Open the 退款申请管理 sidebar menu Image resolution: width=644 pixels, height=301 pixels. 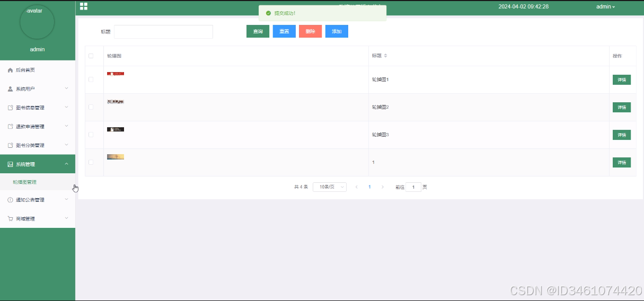(38, 127)
